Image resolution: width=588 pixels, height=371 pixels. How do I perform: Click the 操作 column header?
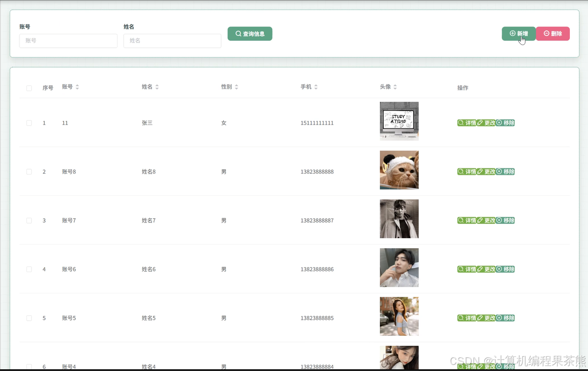pos(463,88)
